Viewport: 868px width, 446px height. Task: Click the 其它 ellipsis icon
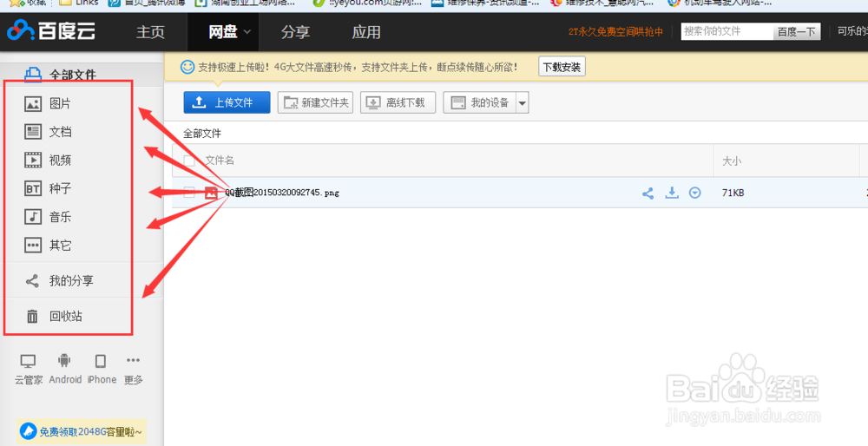pos(33,246)
